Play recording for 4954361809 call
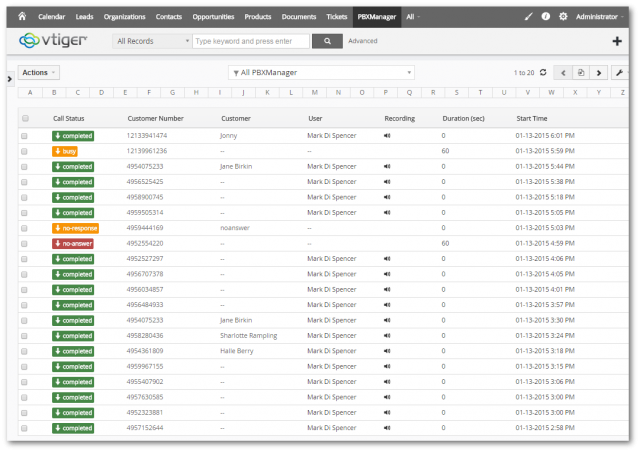 click(387, 351)
